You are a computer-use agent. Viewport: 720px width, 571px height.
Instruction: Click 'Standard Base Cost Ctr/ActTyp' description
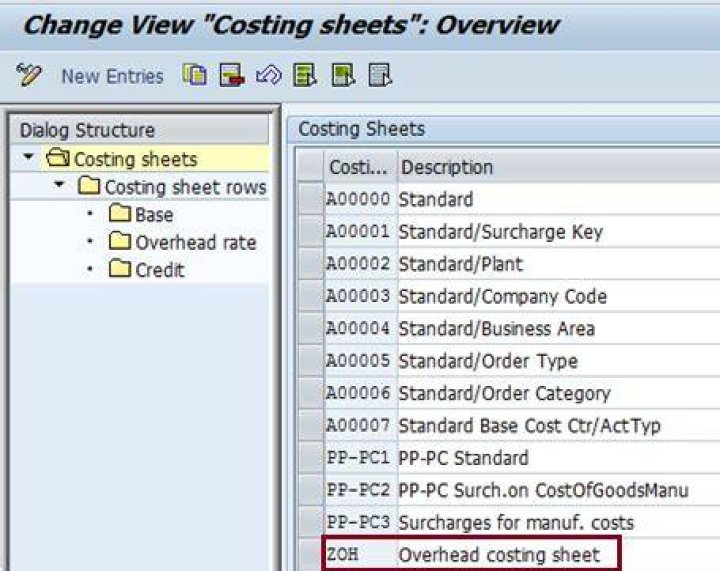coord(529,426)
